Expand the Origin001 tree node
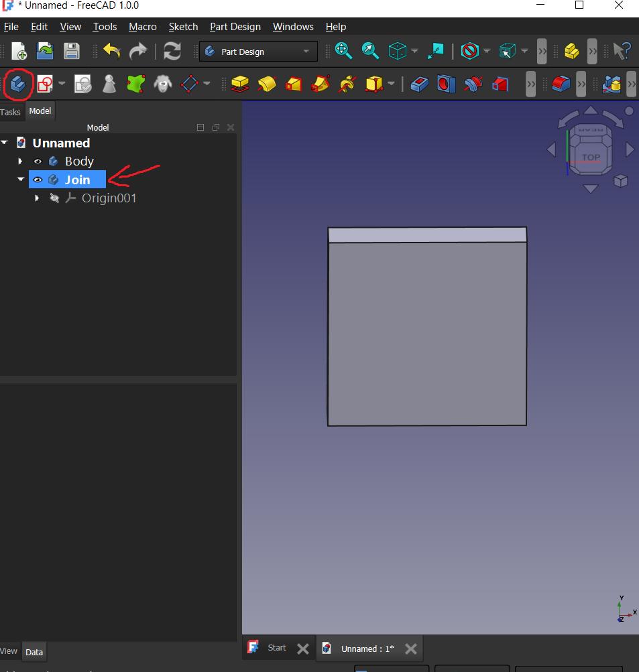639x672 pixels. click(37, 198)
